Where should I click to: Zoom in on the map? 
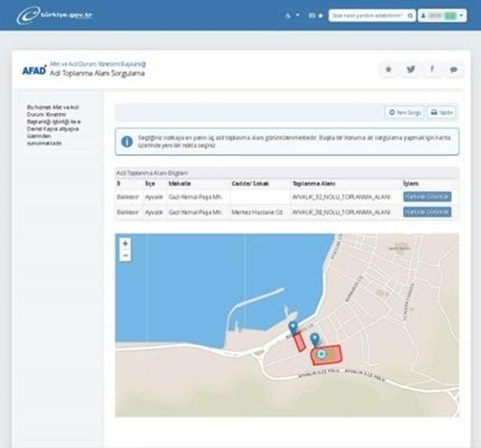click(x=126, y=243)
